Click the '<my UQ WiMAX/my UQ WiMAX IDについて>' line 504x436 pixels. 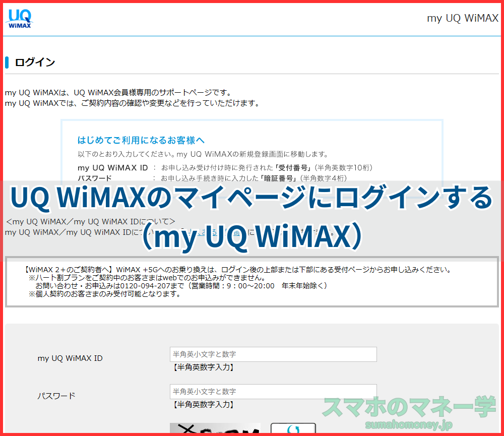tap(91, 222)
